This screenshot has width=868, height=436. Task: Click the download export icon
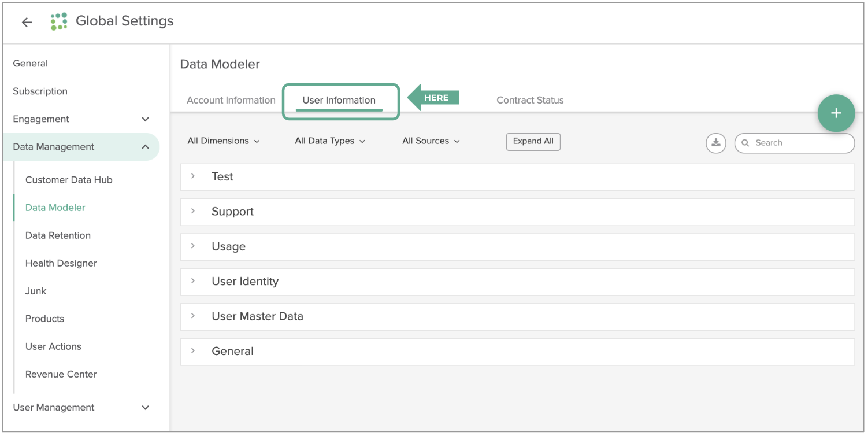(x=715, y=143)
